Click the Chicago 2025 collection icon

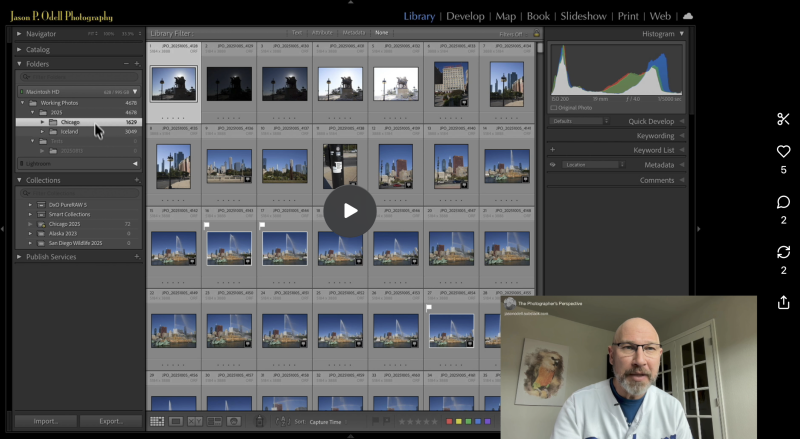41,224
